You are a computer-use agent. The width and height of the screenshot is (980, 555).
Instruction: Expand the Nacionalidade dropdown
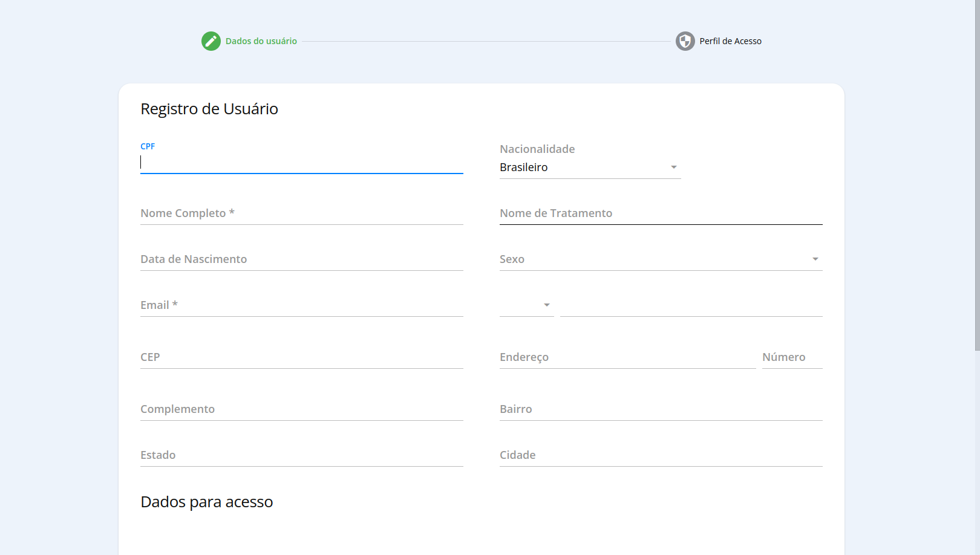(590, 167)
